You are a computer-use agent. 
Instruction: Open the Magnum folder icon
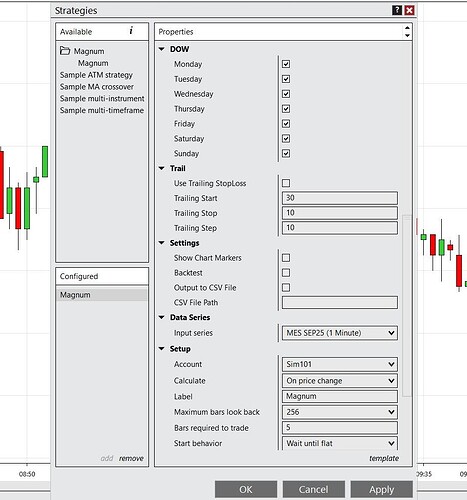point(65,51)
